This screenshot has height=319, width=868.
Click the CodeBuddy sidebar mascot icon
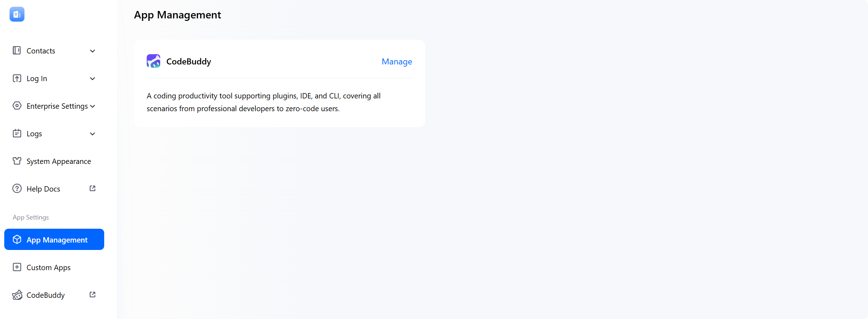pos(17,295)
